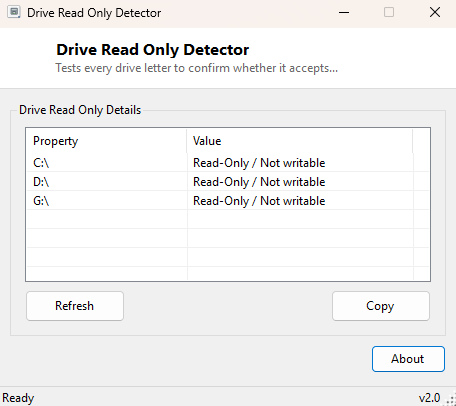Open the About dialog
456x406 pixels.
click(408, 359)
